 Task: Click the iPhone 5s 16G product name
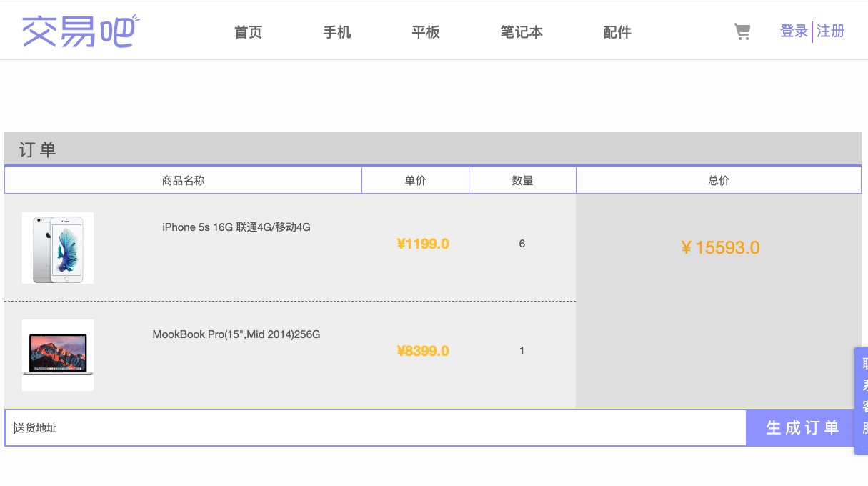[x=236, y=227]
